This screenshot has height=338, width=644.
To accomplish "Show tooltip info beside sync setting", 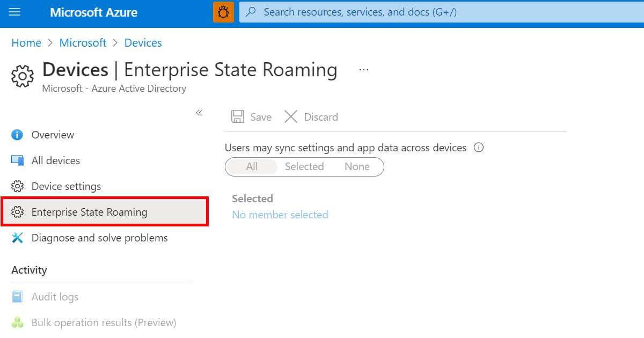I will [478, 148].
